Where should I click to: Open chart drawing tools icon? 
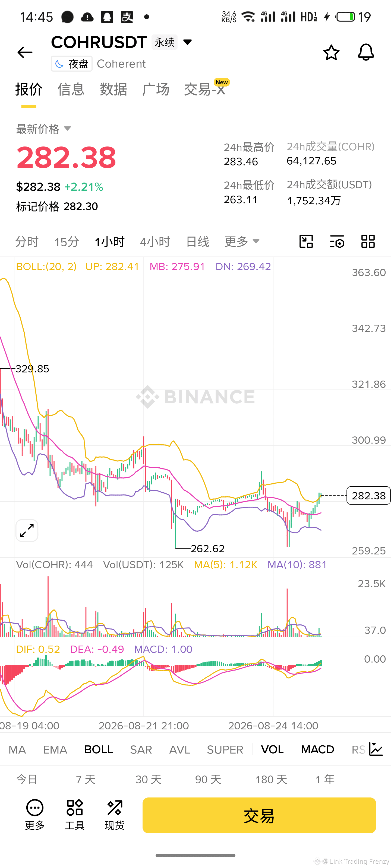point(306,241)
